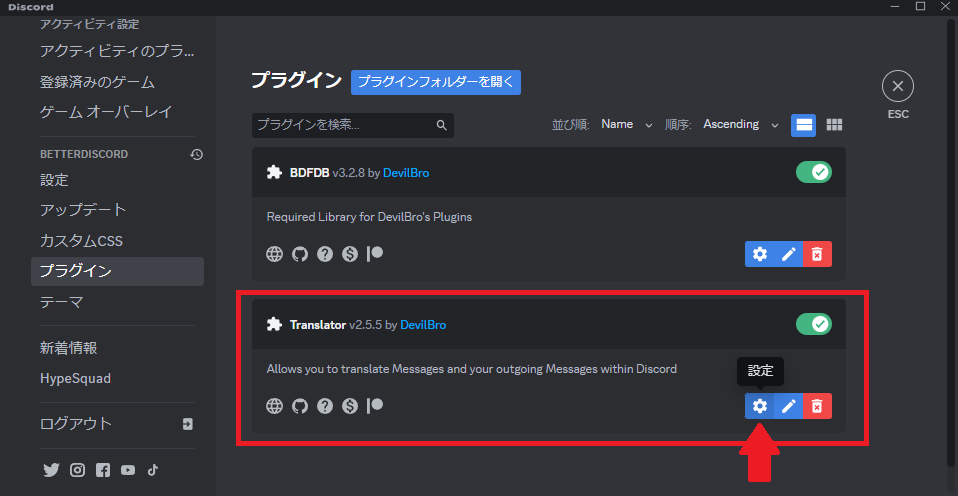The height and width of the screenshot is (496, 958).
Task: Open アップデート page
Action: [x=117, y=210]
